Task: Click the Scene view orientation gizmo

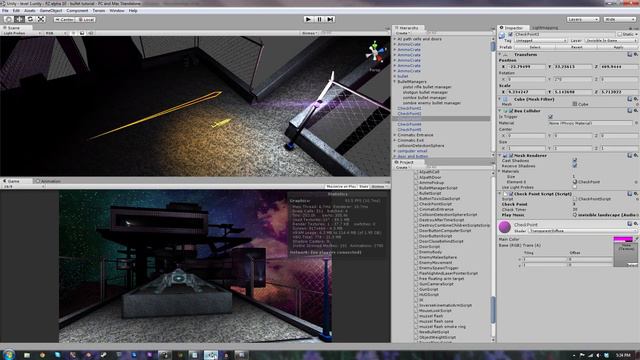Action: [x=375, y=53]
